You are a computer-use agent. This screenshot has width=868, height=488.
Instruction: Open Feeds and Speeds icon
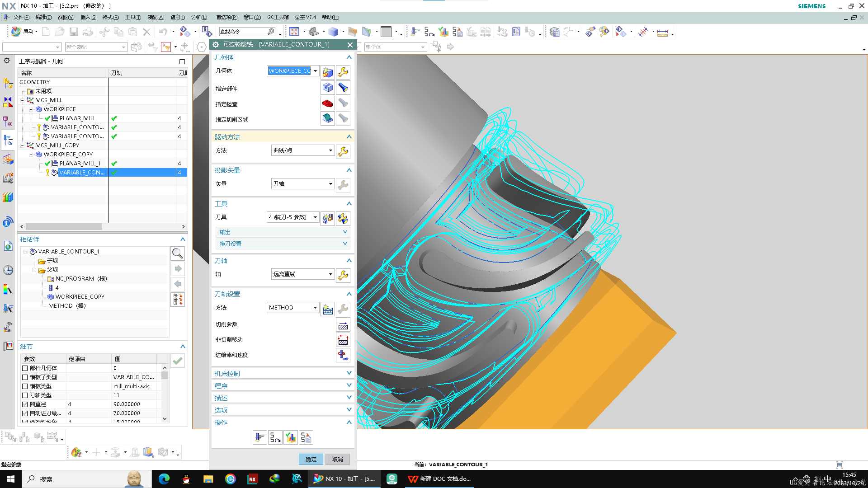tap(343, 356)
